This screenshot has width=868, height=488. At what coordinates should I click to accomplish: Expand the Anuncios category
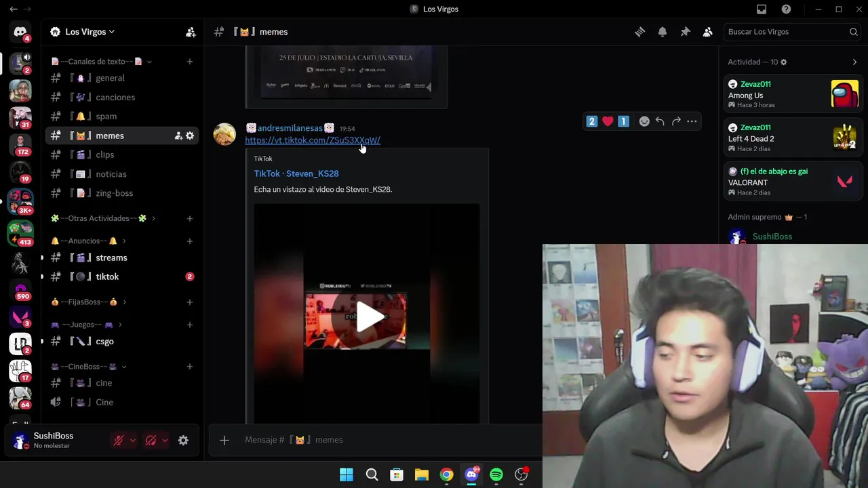[x=89, y=241]
